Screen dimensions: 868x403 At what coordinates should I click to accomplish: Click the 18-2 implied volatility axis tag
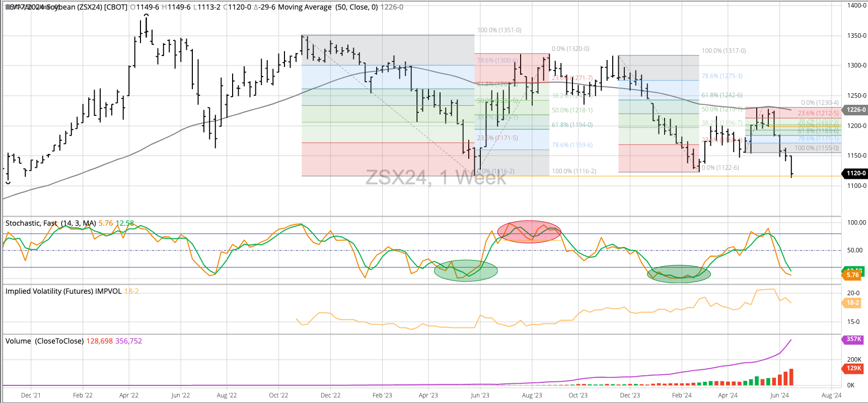click(852, 303)
